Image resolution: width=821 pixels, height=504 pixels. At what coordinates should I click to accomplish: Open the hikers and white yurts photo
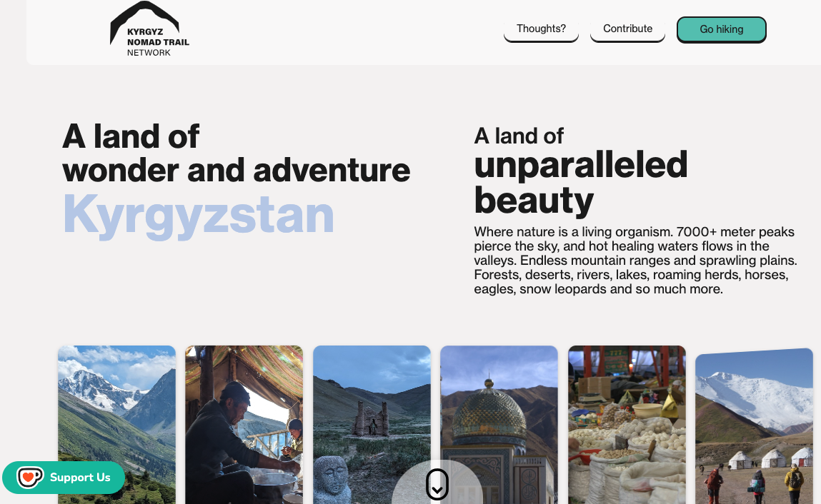[754, 426]
